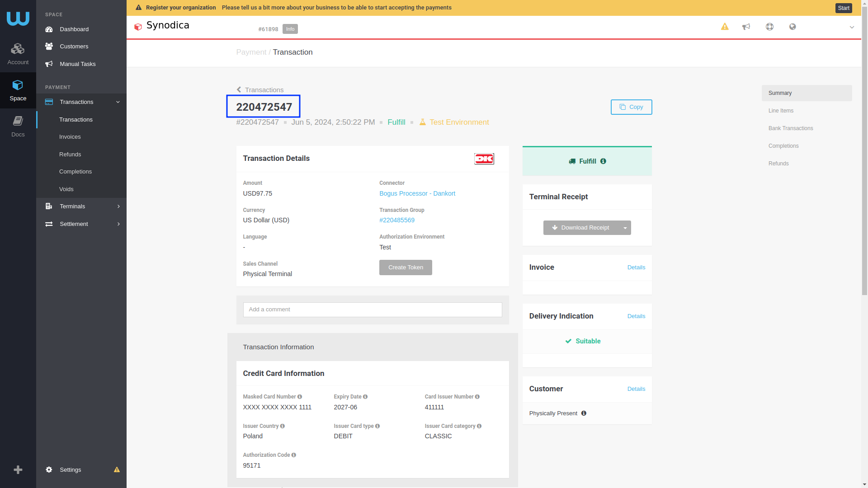Jump to Summary section tab
The width and height of the screenshot is (868, 488).
[807, 93]
